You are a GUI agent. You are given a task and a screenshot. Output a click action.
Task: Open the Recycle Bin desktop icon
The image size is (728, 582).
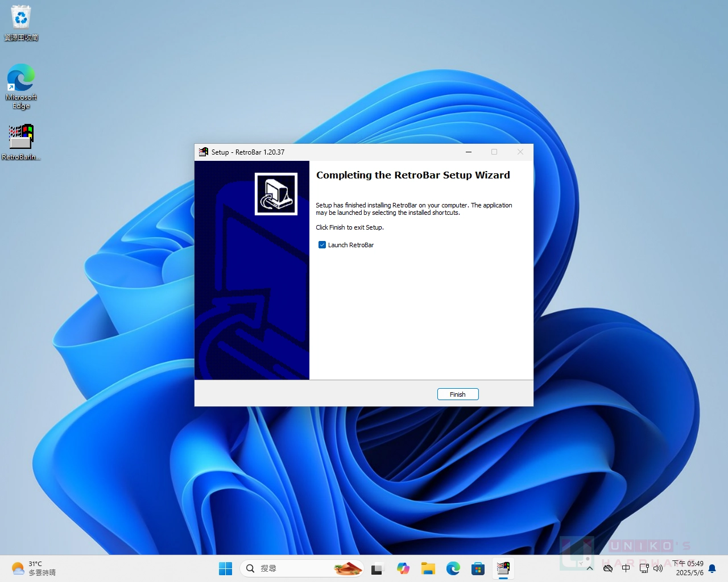(21, 23)
